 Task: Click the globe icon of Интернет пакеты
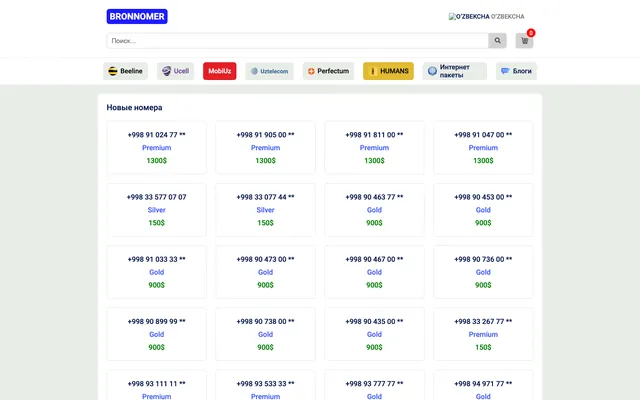click(x=432, y=71)
